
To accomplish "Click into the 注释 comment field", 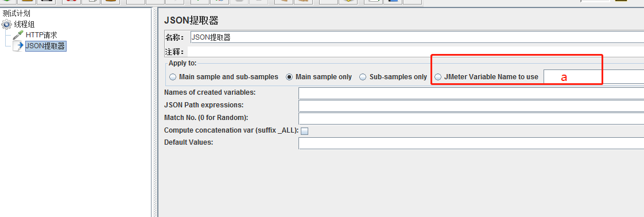I will coord(415,52).
